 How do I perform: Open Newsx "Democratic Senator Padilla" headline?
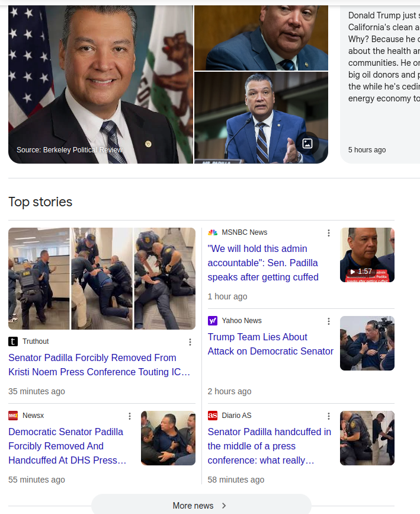[x=67, y=446]
